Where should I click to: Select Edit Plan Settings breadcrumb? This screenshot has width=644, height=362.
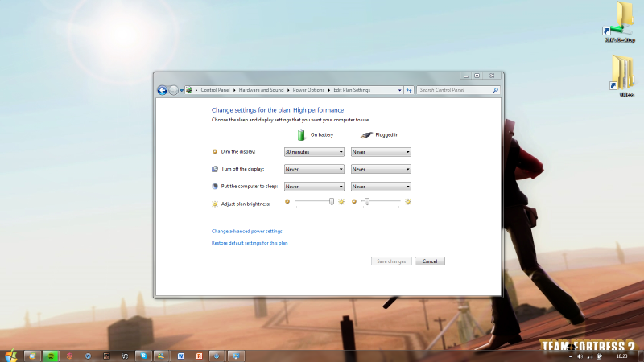pos(352,90)
